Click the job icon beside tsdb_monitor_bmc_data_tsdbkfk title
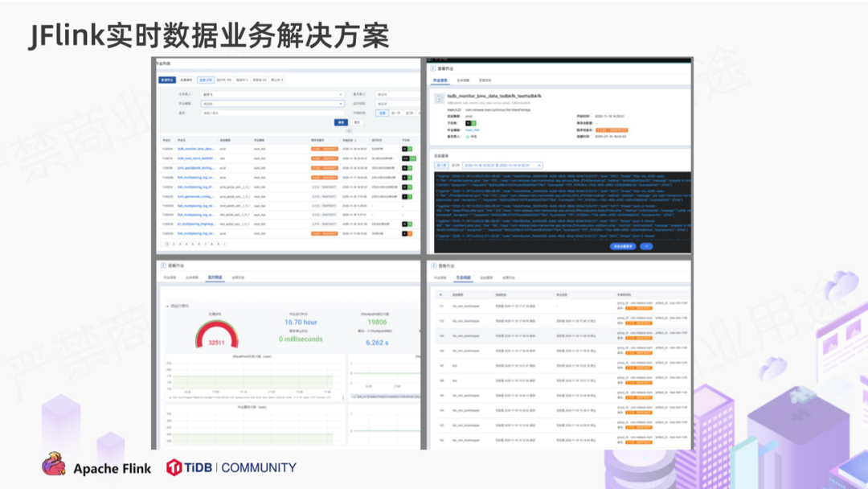The width and height of the screenshot is (868, 489). (439, 99)
